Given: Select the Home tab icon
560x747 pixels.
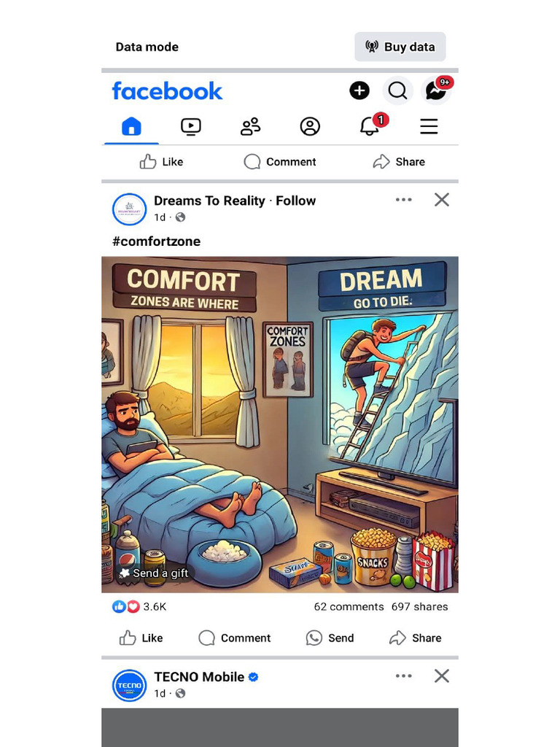Looking at the screenshot, I should pos(131,126).
